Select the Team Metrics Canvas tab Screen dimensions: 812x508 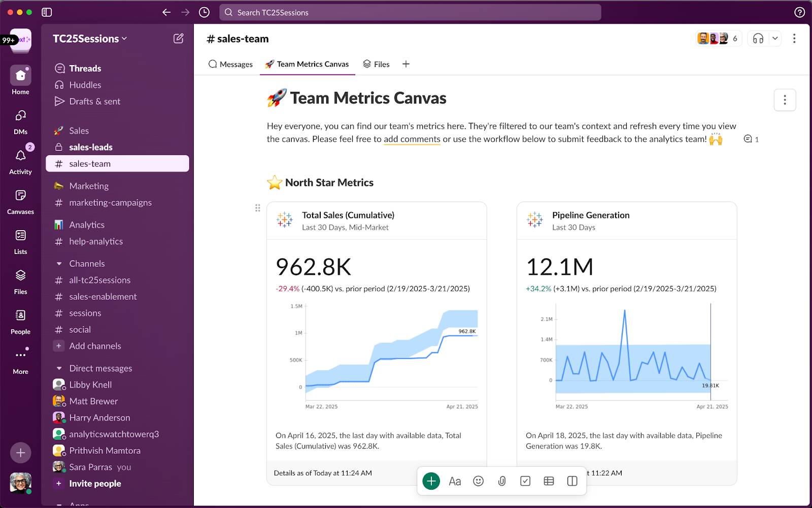[307, 64]
